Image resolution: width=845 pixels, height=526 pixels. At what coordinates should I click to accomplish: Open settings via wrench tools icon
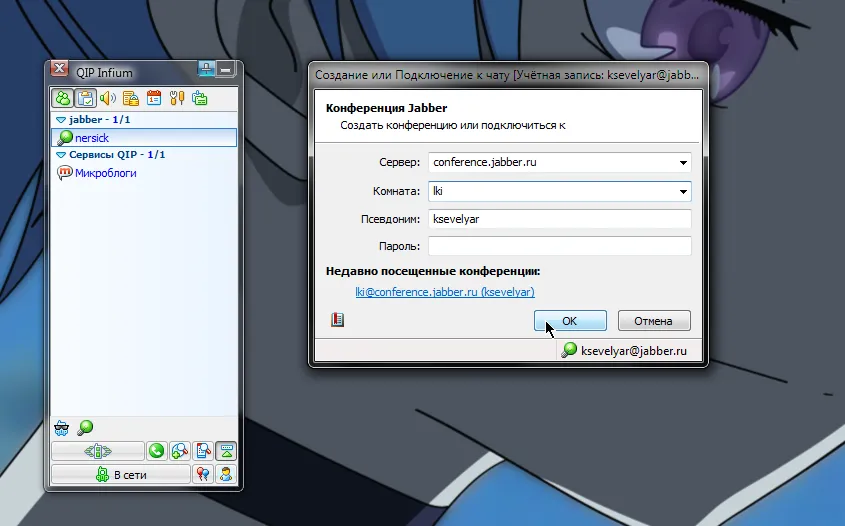click(x=177, y=98)
